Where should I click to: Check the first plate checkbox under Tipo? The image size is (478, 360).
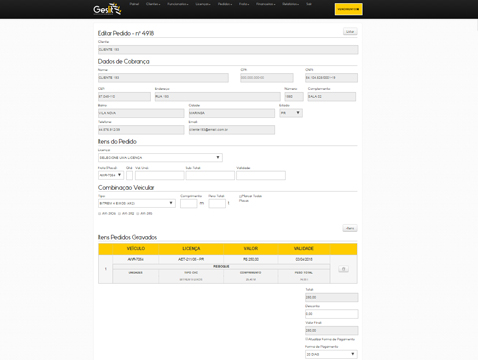[x=99, y=214]
